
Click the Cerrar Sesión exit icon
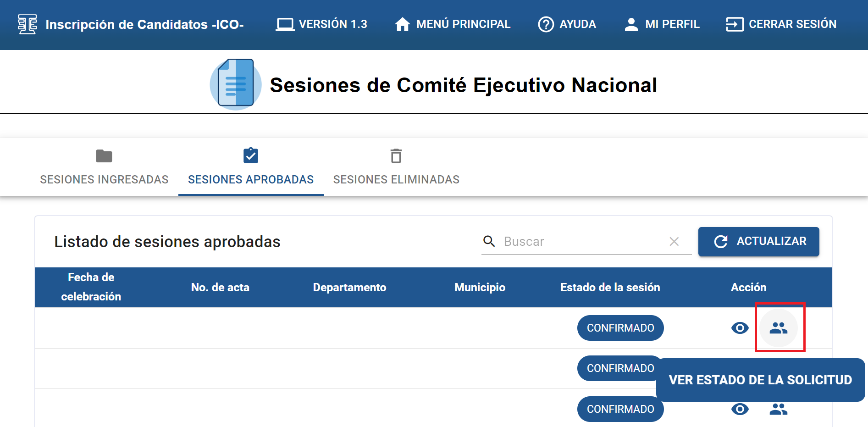[x=734, y=24]
